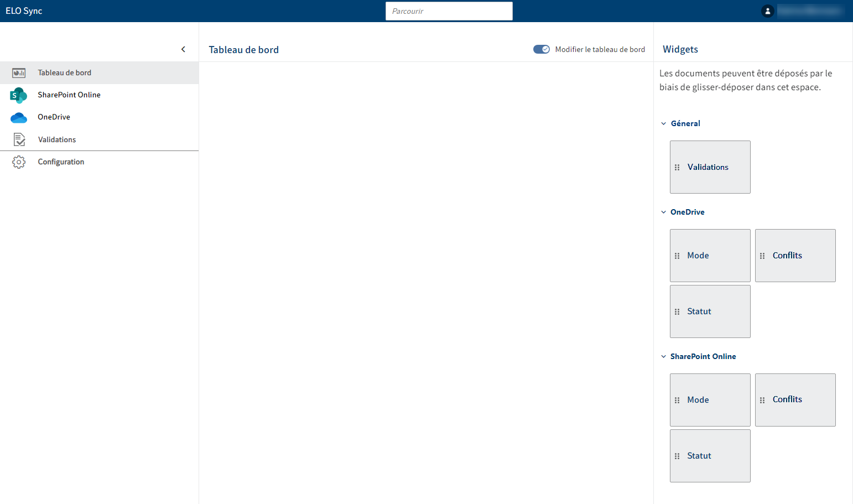
Task: Click the OneDrive cloud icon
Action: tap(19, 117)
